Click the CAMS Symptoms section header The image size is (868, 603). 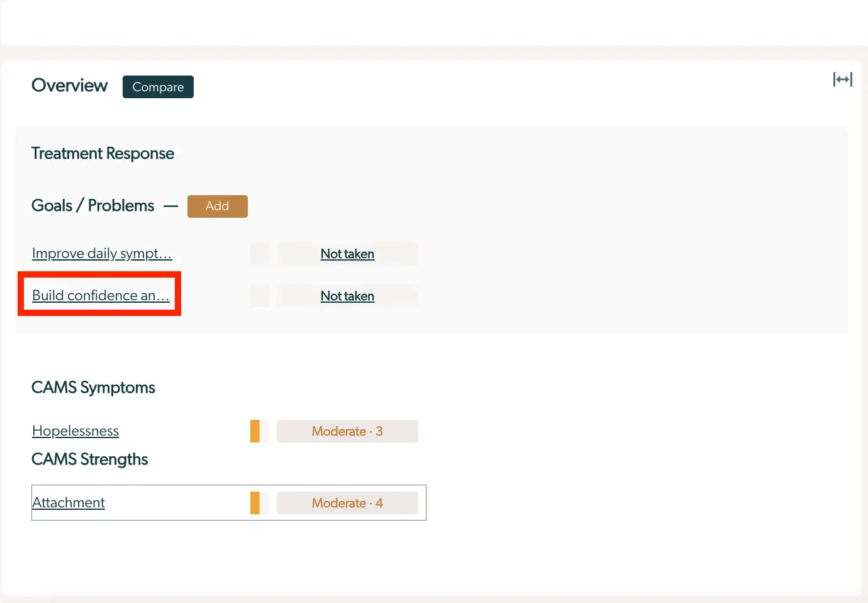click(93, 388)
